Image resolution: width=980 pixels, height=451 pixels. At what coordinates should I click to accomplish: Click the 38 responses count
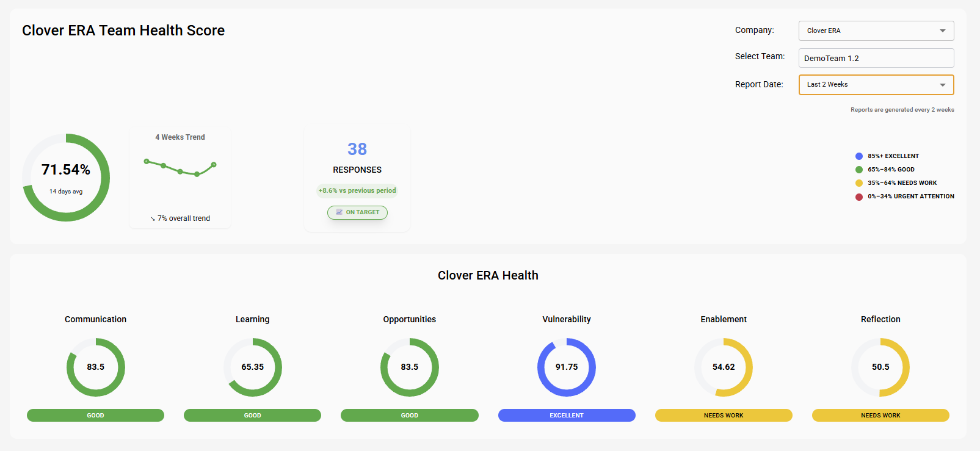pyautogui.click(x=357, y=149)
